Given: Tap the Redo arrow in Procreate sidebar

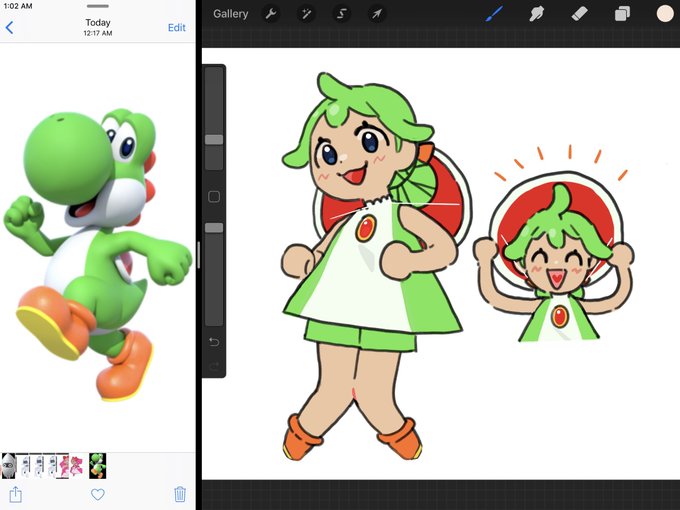Looking at the screenshot, I should (214, 367).
